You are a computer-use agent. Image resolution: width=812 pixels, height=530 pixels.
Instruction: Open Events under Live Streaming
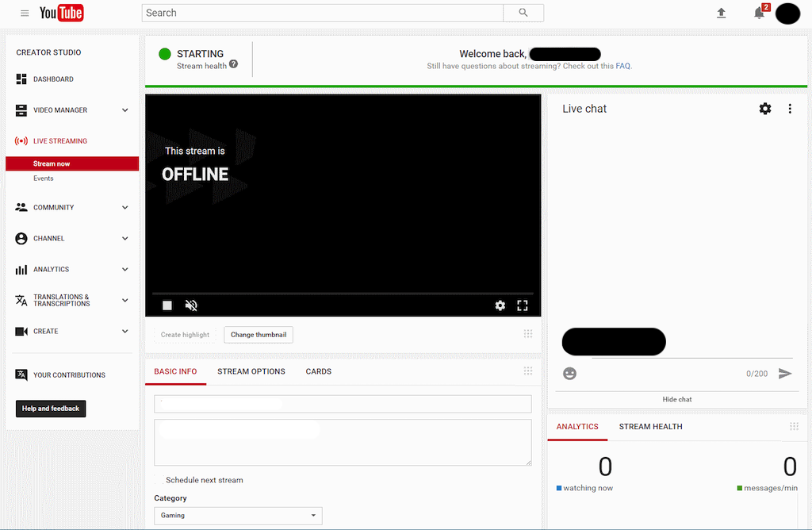(44, 179)
